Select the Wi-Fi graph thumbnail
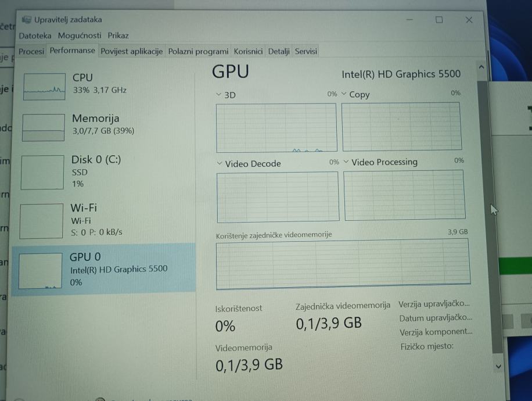 41,221
